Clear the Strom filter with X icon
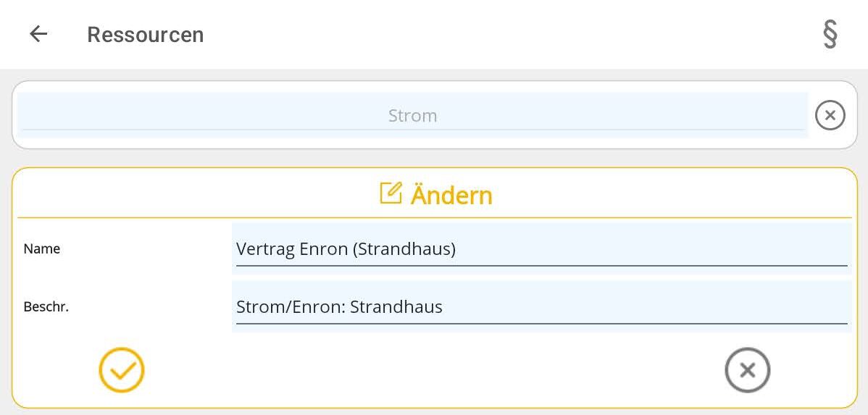The height and width of the screenshot is (415, 868). point(830,115)
